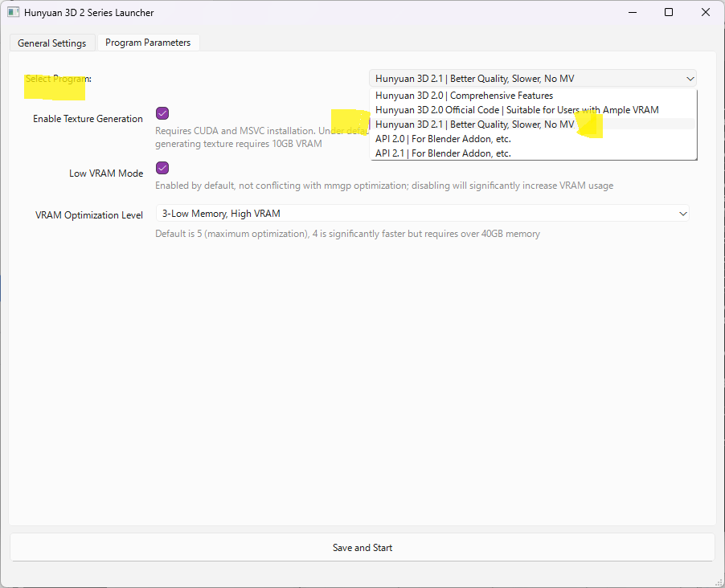
Task: Select the Program Parameters tab
Action: [x=148, y=43]
